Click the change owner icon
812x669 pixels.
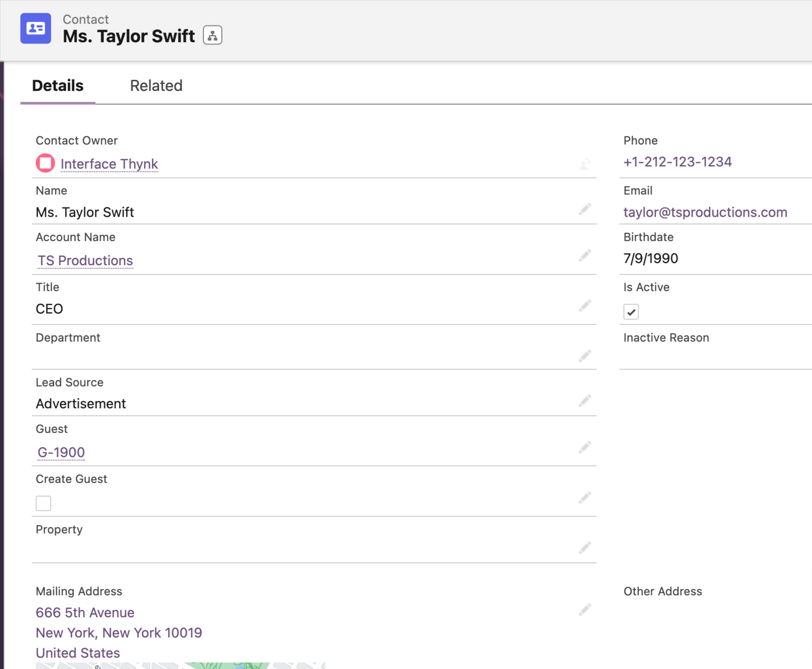tap(585, 164)
